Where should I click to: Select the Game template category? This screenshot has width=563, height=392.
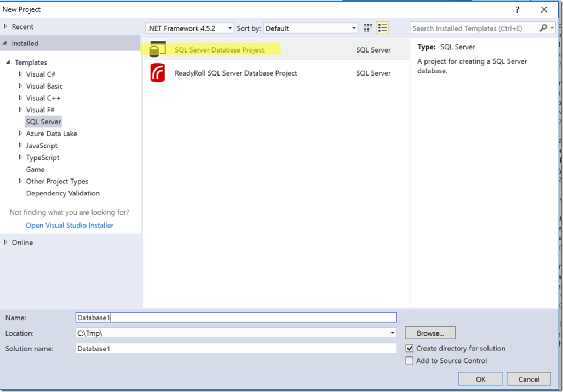pyautogui.click(x=35, y=169)
